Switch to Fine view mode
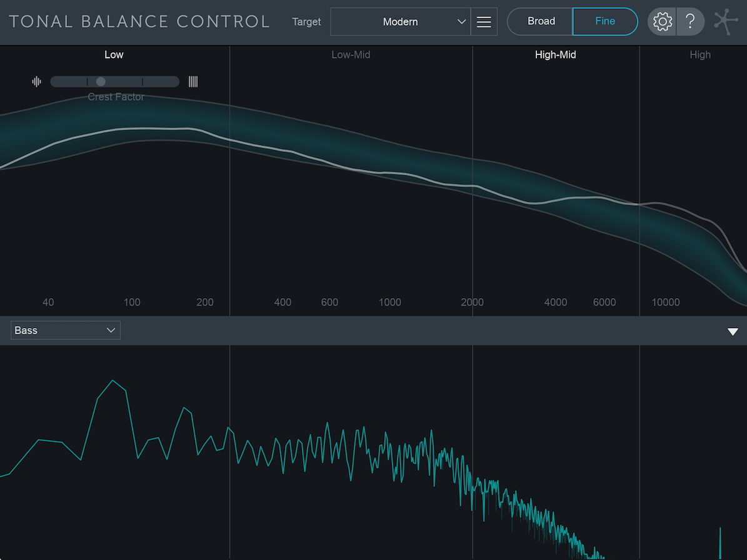The height and width of the screenshot is (560, 747). click(605, 21)
